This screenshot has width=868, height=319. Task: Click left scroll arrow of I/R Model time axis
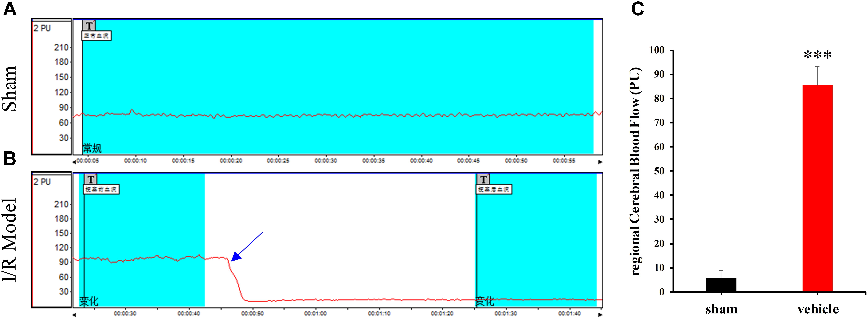[74, 315]
